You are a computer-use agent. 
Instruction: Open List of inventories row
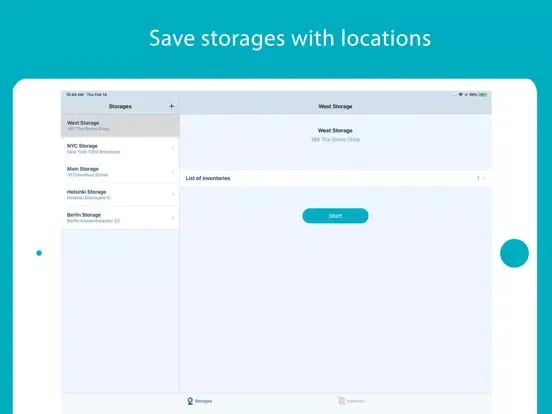tap(335, 178)
